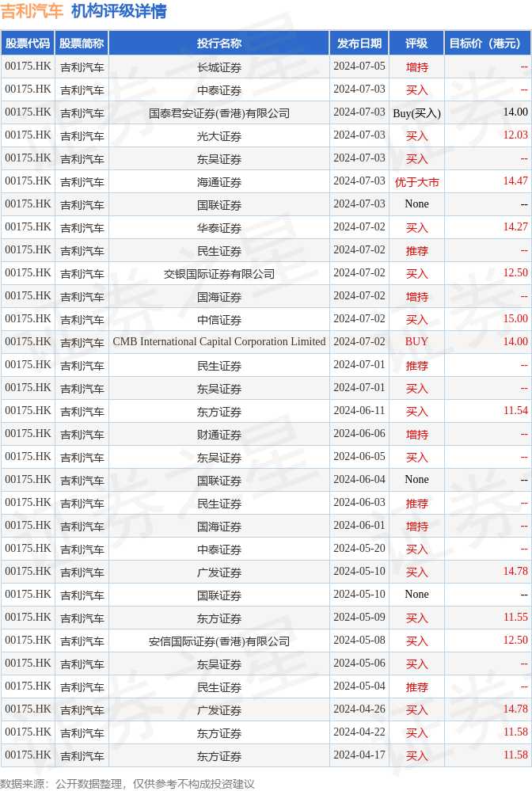
Task: Select 增持 rating in 财通证券 row
Action: (x=416, y=435)
